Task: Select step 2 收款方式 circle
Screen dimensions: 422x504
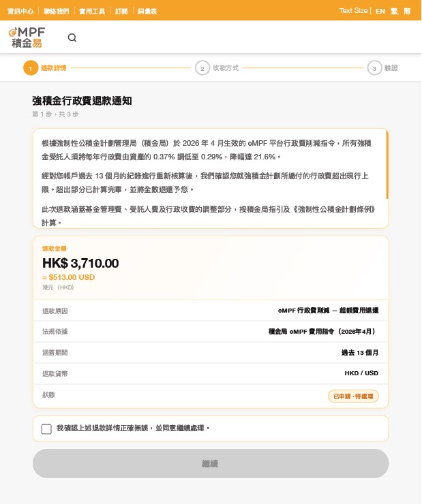Action: tap(202, 68)
